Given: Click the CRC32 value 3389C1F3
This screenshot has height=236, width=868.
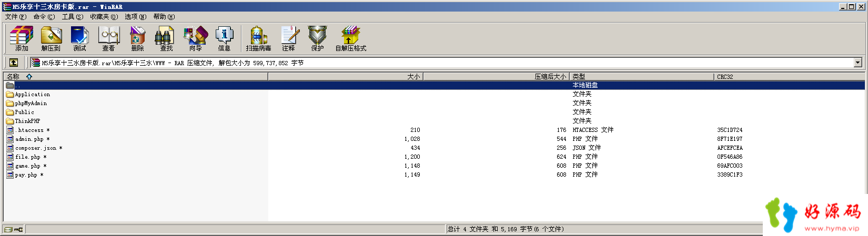Looking at the screenshot, I should [730, 175].
